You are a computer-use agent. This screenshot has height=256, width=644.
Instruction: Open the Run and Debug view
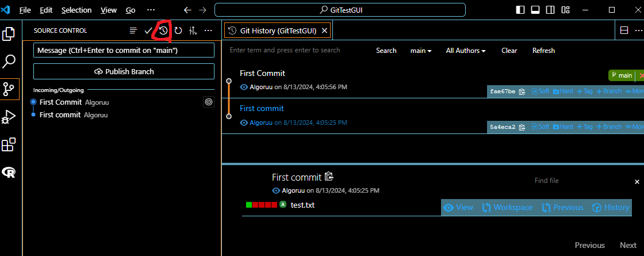[x=9, y=117]
